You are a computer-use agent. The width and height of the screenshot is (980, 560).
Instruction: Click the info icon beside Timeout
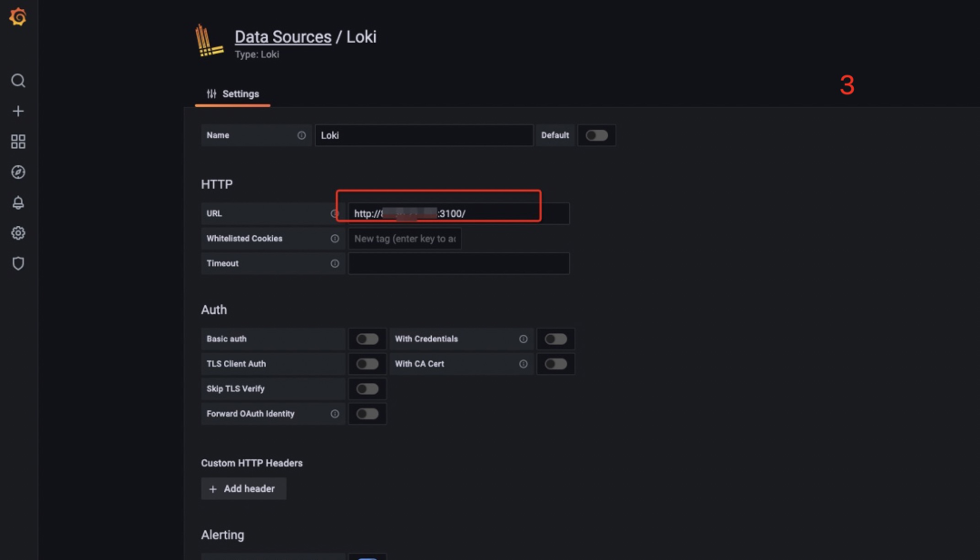335,263
